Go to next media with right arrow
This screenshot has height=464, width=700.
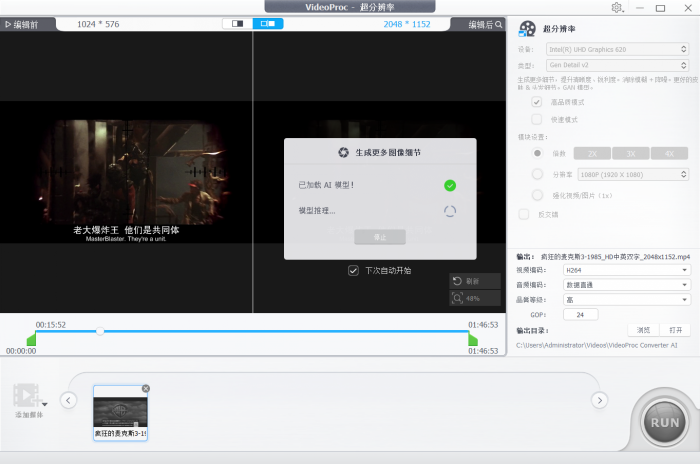pos(600,400)
